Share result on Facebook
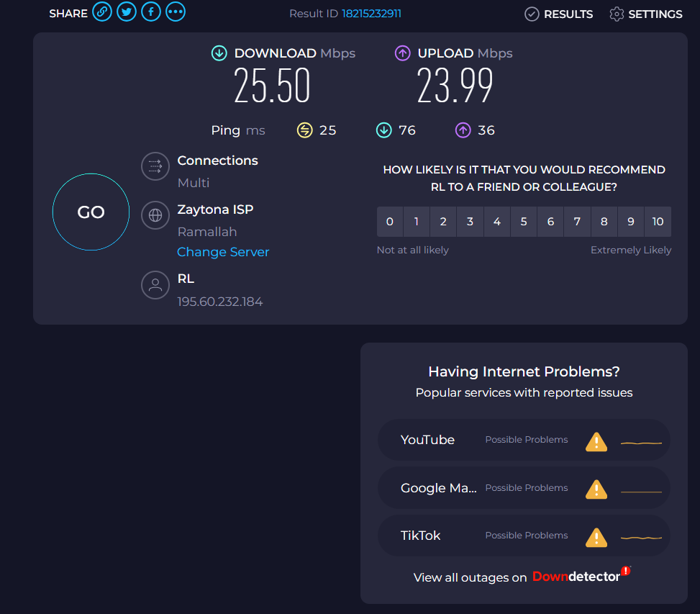The width and height of the screenshot is (700, 614). click(x=151, y=12)
